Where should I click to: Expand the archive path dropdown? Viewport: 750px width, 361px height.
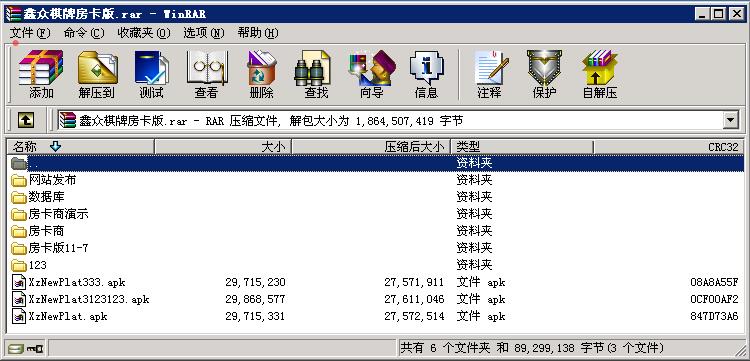click(x=730, y=120)
